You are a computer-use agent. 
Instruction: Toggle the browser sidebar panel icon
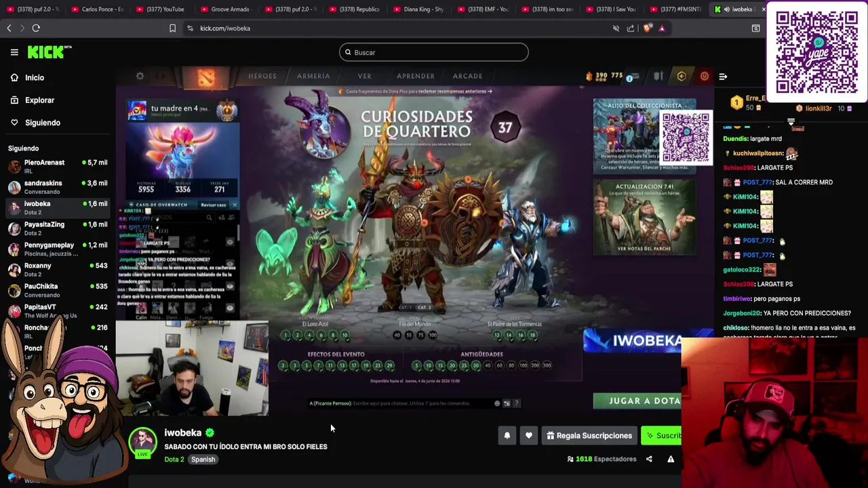[755, 28]
